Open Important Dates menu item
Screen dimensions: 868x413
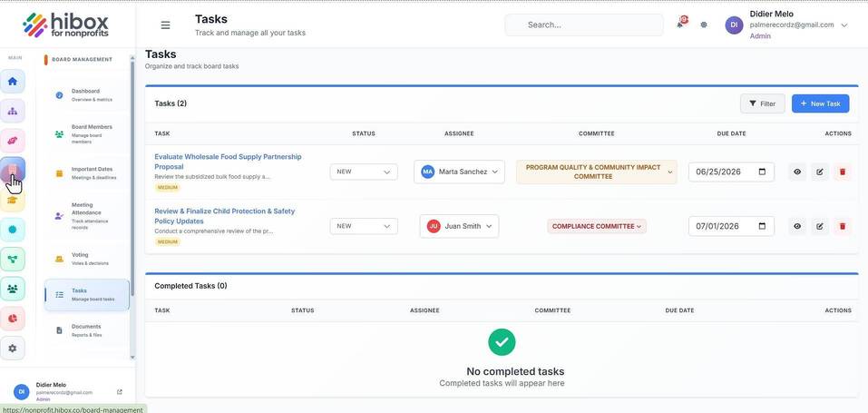click(x=86, y=173)
